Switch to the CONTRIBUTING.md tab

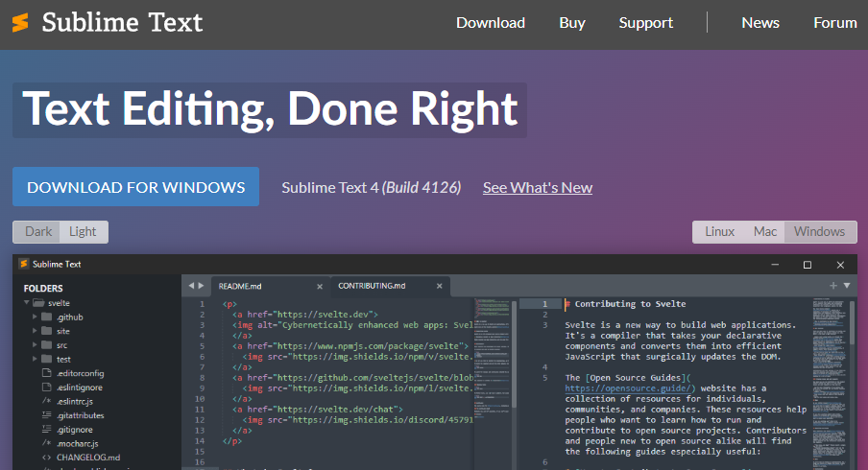[372, 286]
